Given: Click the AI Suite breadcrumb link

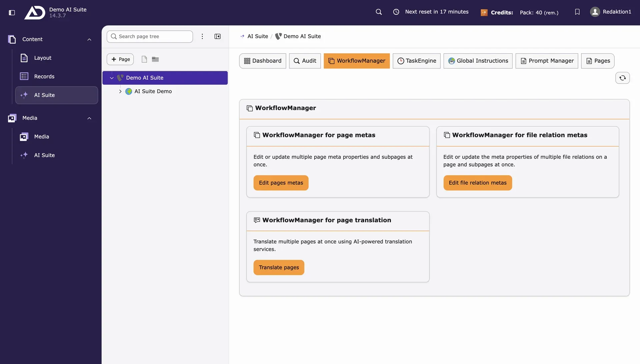Looking at the screenshot, I should (257, 36).
